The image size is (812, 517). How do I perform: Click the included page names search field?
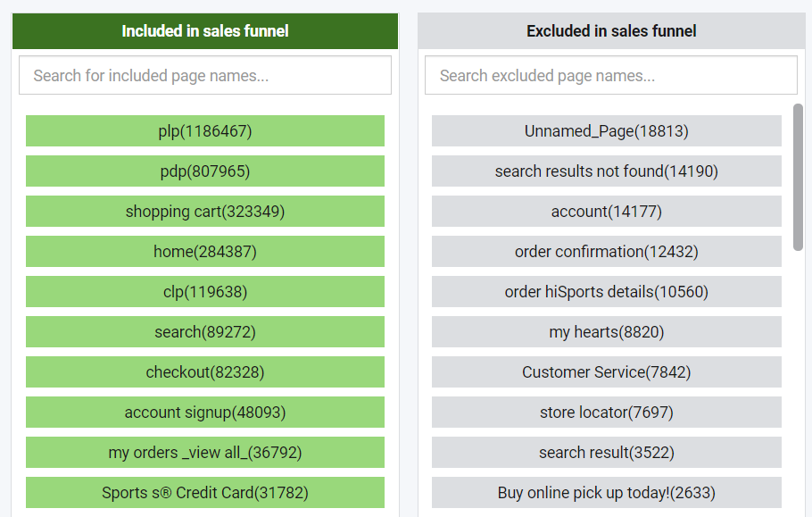pos(205,76)
